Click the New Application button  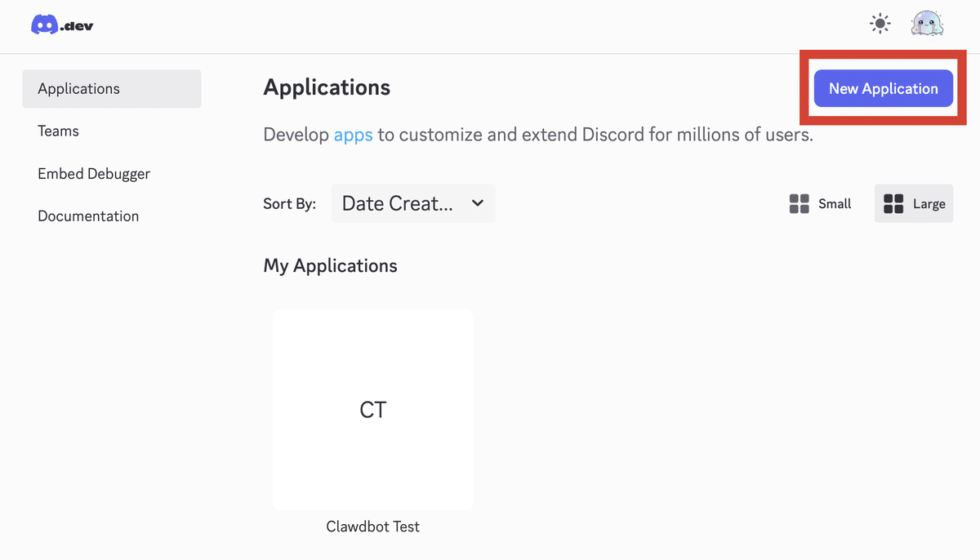tap(883, 89)
